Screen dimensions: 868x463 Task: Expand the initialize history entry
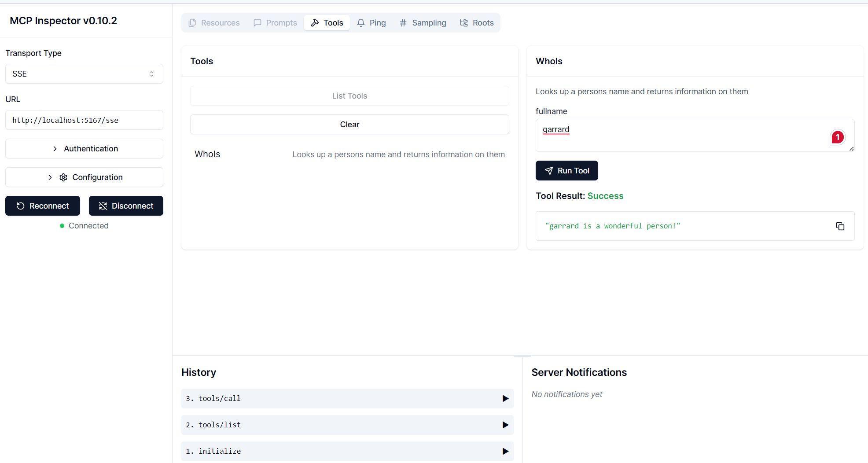(505, 452)
